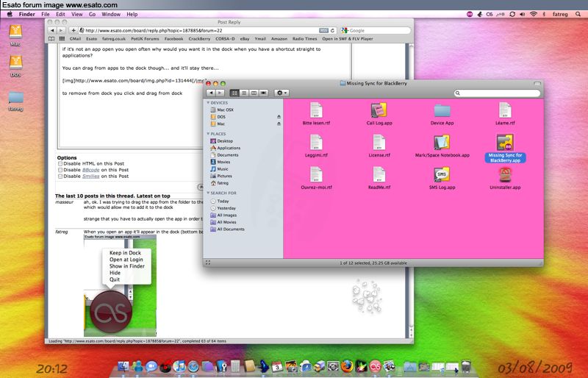The height and width of the screenshot is (378, 588).
Task: Show all bookmarks in Safari
Action: pos(51,39)
